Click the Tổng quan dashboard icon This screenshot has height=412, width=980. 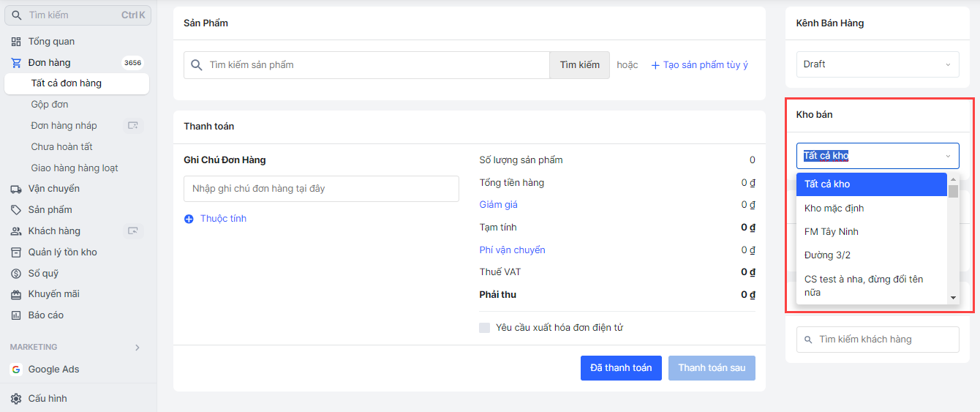tap(16, 42)
